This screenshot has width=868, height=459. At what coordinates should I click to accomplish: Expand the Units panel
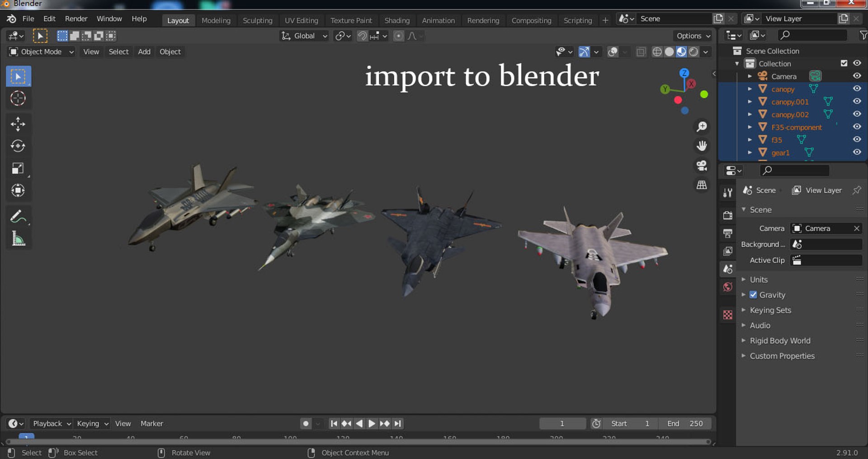tap(759, 279)
